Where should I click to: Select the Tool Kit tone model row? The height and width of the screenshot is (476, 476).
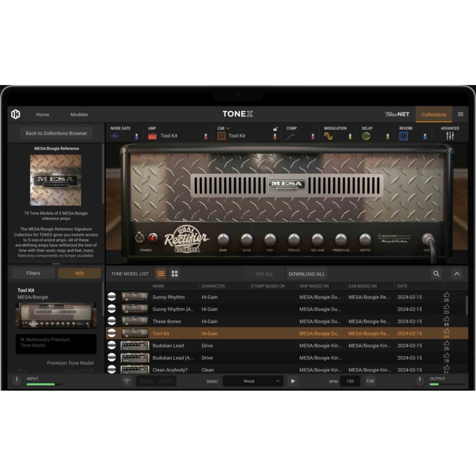287,333
